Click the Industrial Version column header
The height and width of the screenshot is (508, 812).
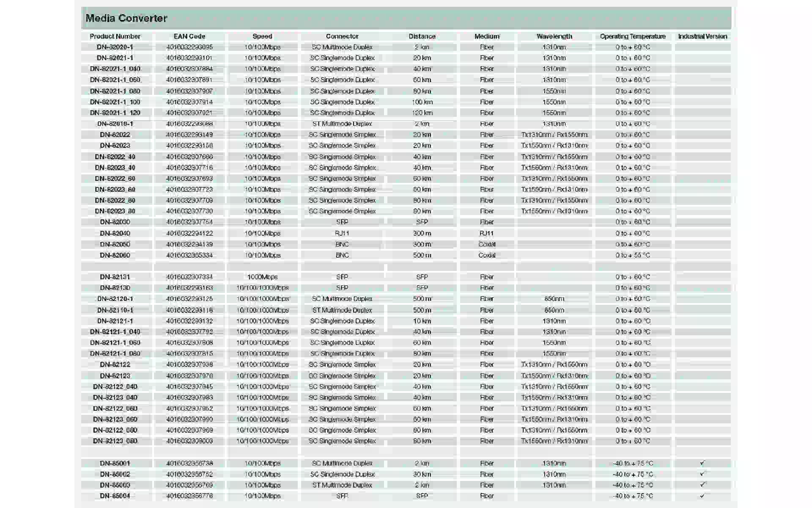[702, 36]
